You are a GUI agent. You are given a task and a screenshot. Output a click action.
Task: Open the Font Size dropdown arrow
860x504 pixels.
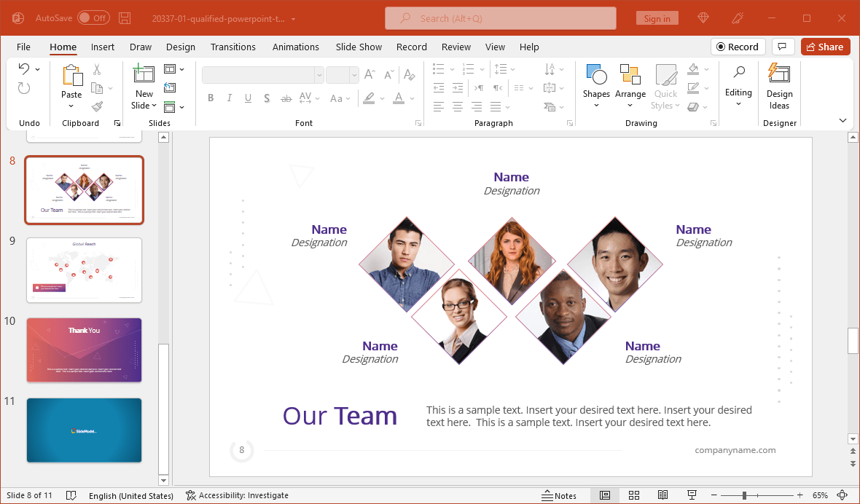point(355,74)
